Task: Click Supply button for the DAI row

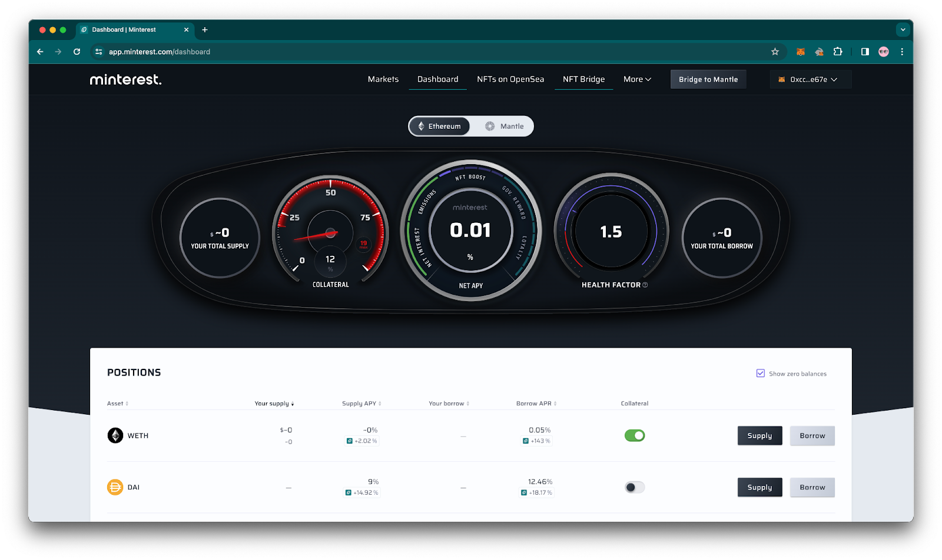Action: pos(759,487)
